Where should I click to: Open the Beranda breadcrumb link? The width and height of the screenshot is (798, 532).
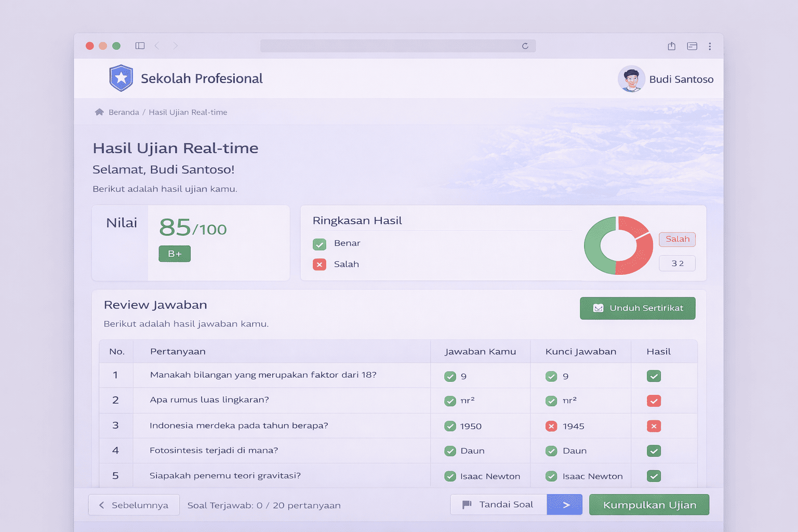click(124, 112)
